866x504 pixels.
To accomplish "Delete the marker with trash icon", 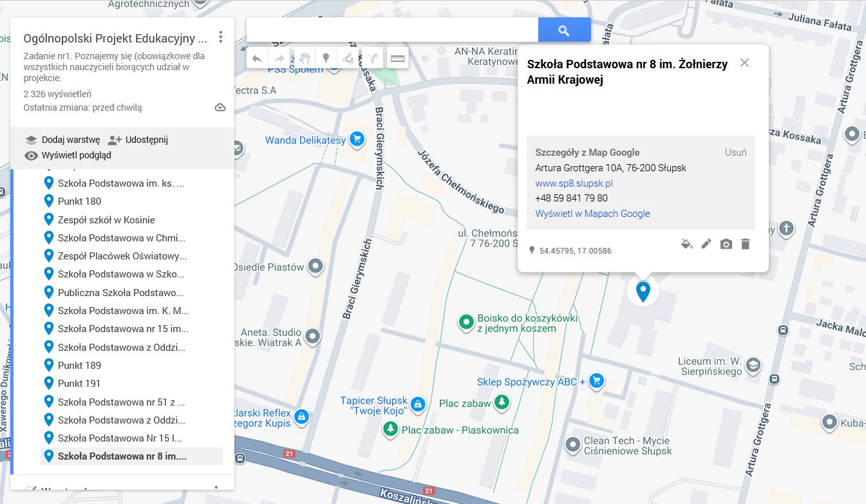I will pos(746,244).
